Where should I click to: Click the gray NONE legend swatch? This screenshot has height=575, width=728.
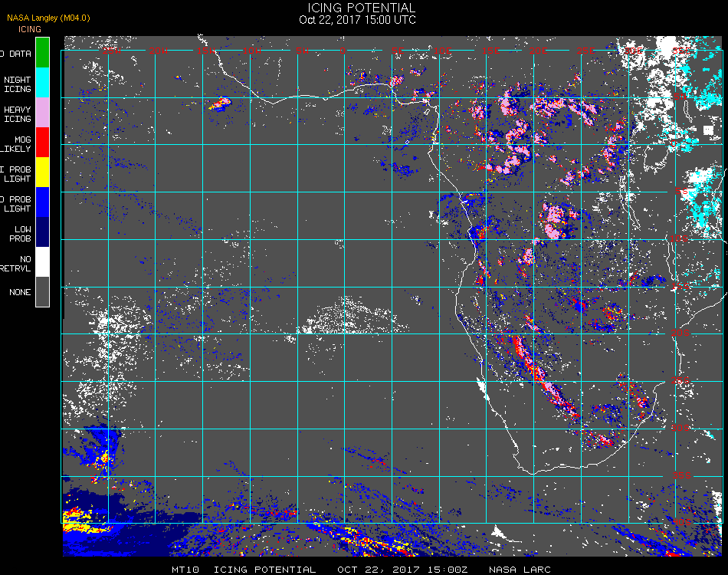[x=42, y=291]
